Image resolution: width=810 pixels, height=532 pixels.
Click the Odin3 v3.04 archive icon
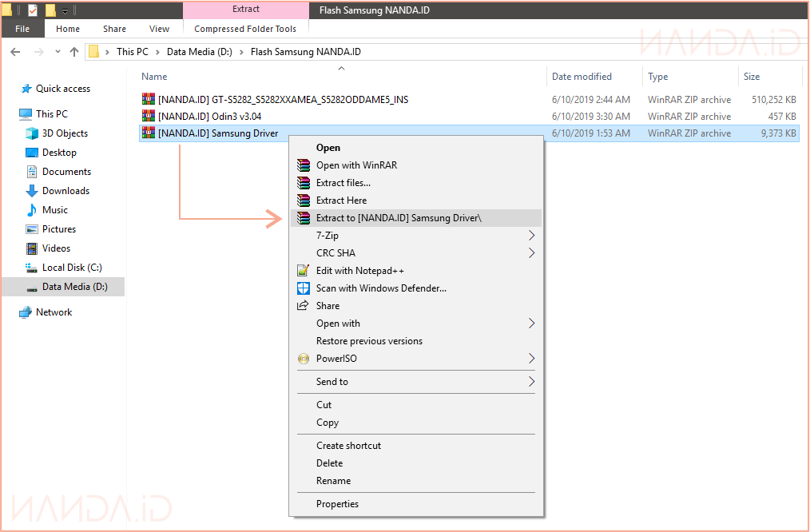click(x=148, y=117)
